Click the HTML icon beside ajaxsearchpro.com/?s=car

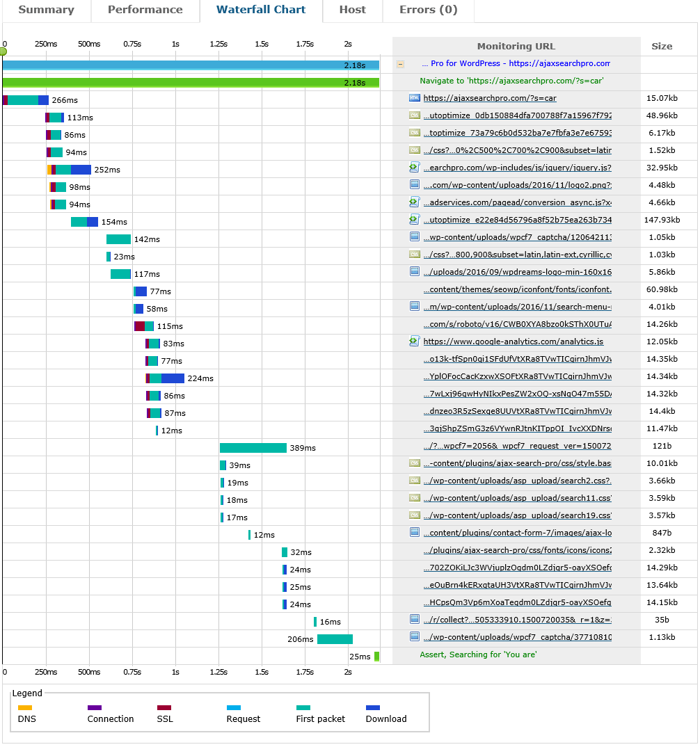tap(412, 99)
